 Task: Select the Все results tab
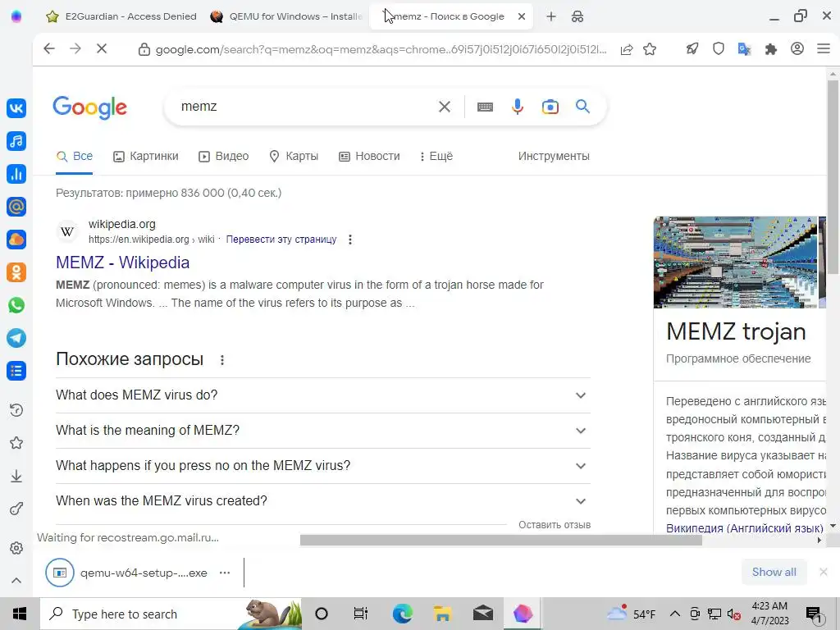[x=75, y=156]
